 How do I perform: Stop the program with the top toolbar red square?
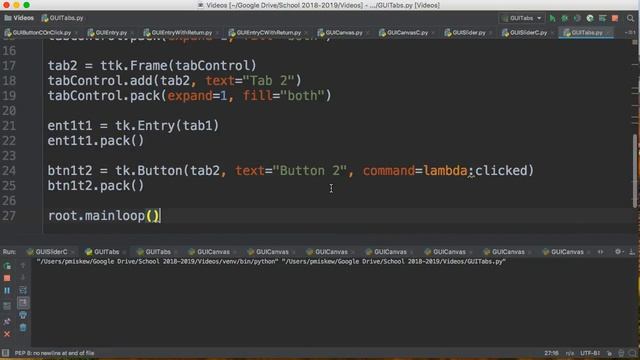point(615,18)
